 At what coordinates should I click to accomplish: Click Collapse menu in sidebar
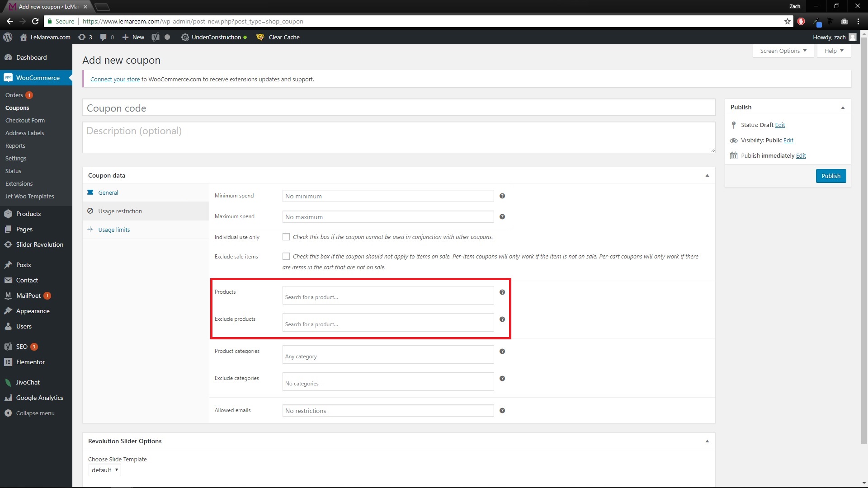click(x=36, y=413)
